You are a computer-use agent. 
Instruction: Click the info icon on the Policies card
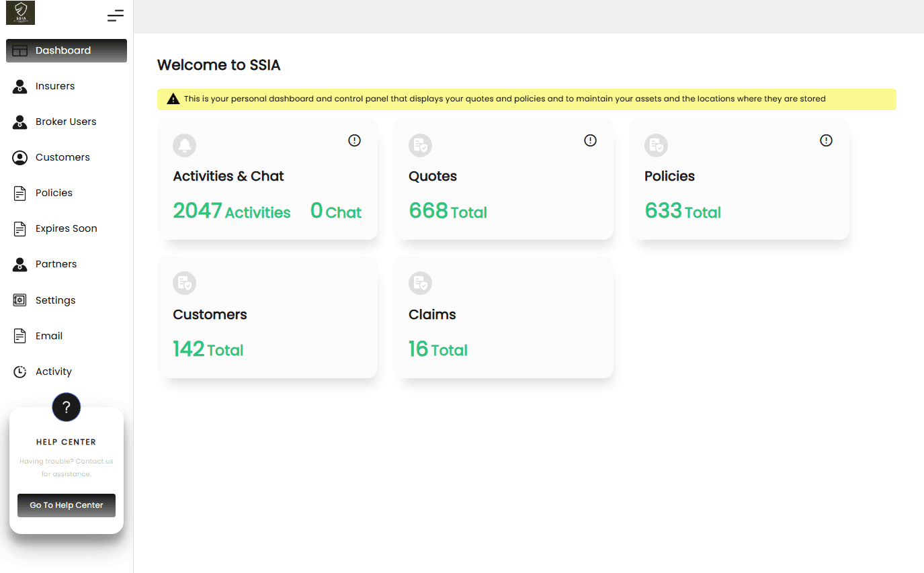826,140
